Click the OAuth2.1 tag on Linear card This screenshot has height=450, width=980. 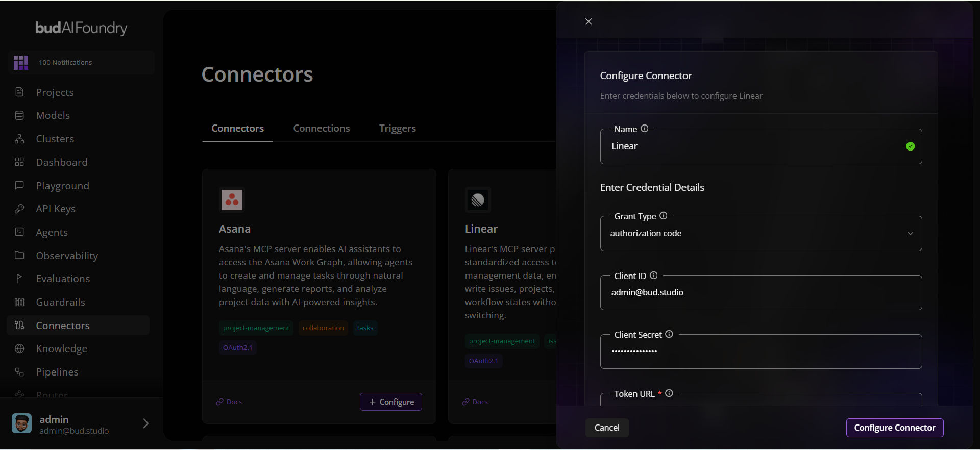[484, 361]
